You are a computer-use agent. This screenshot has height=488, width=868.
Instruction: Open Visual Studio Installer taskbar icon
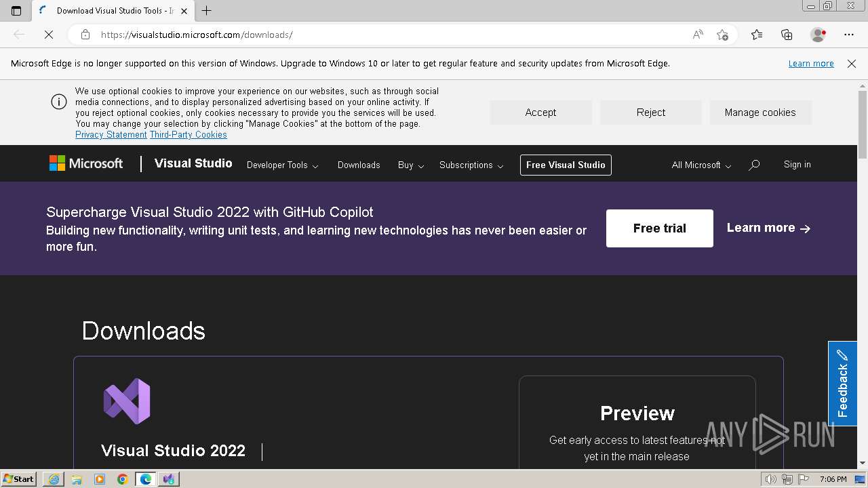[169, 479]
